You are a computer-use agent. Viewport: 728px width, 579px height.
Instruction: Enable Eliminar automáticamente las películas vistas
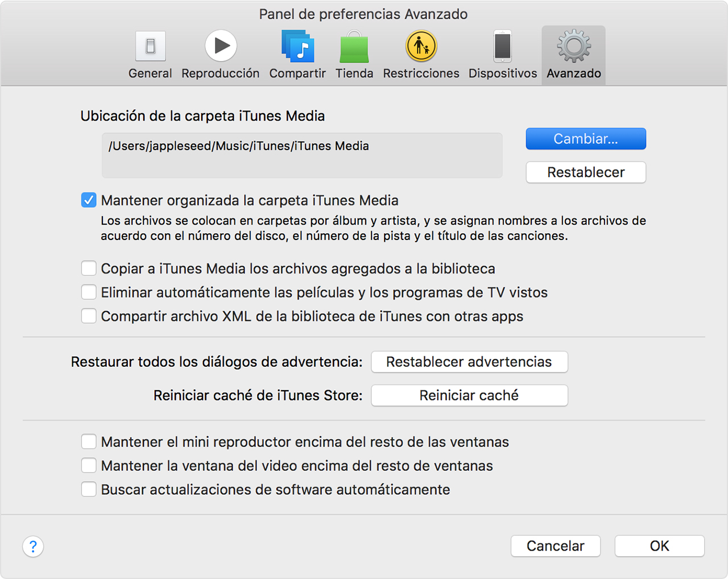coord(89,292)
